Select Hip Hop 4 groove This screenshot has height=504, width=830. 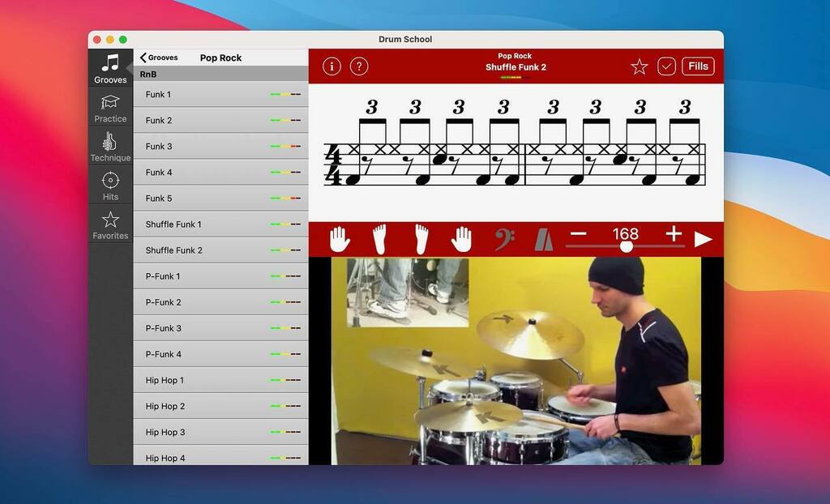click(220, 456)
